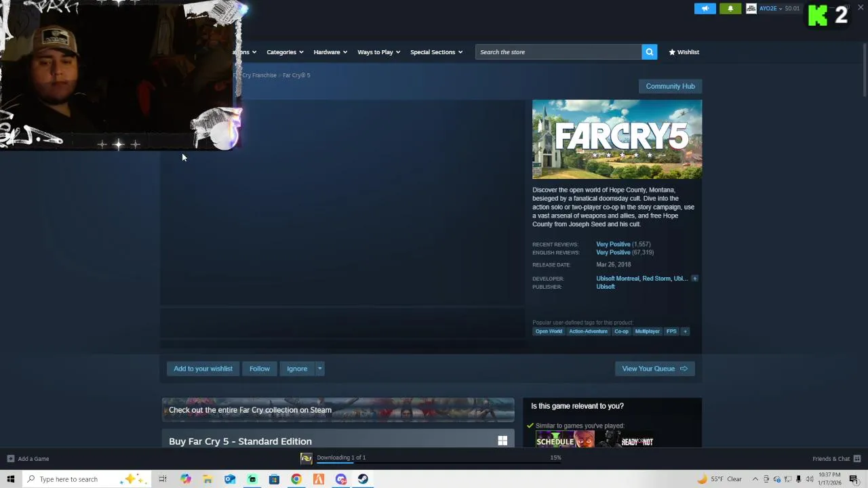Follow Far Cry 5
The image size is (868, 488).
coord(259,369)
